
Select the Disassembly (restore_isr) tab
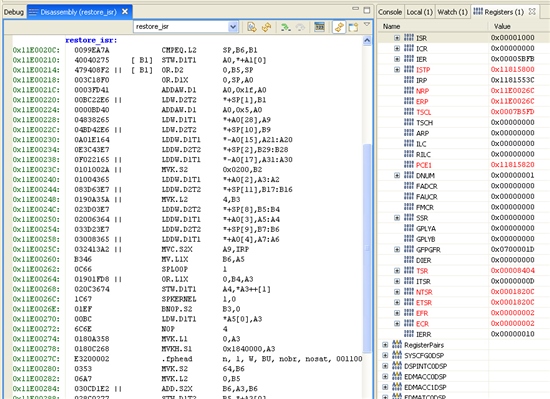click(78, 12)
